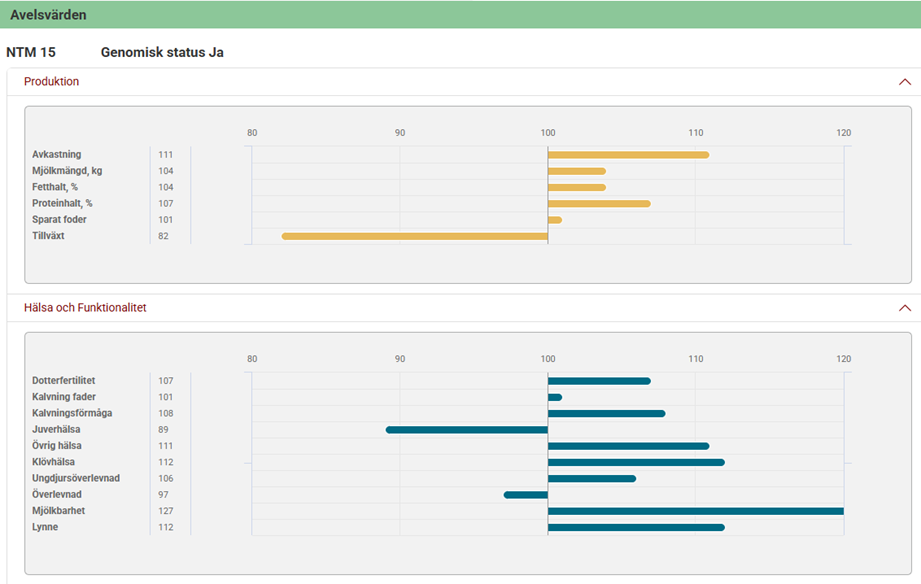This screenshot has width=921, height=584.
Task: Click the Klövhälsa row label
Action: 53,462
